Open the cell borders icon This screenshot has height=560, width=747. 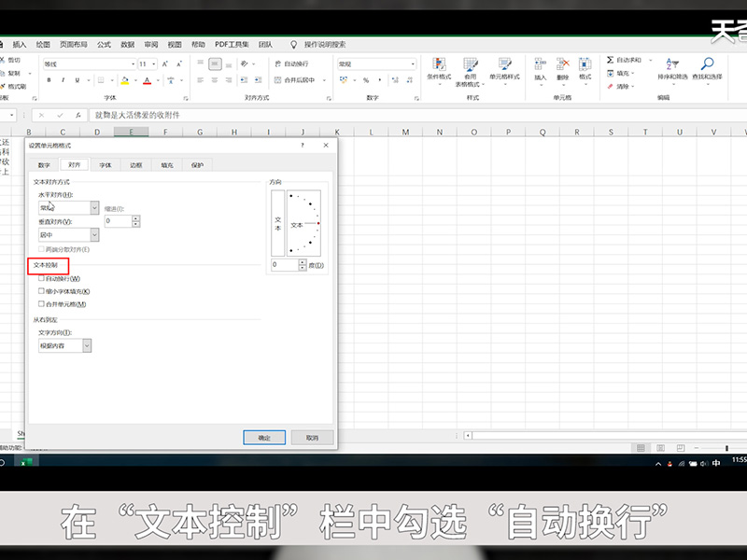(x=101, y=80)
